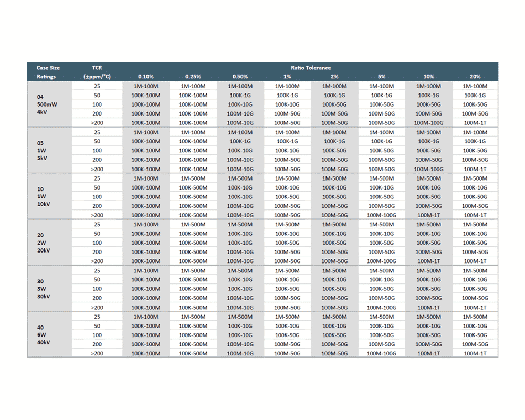Click the 40 6W 40kV case cell
Screen dimensions: 525x420
pyautogui.click(x=49, y=335)
